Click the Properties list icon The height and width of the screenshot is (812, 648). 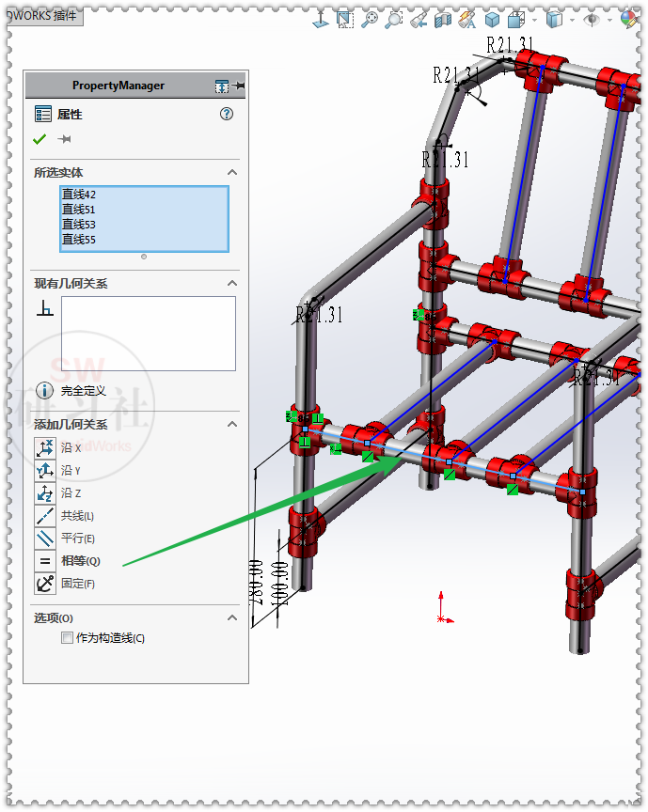43,114
